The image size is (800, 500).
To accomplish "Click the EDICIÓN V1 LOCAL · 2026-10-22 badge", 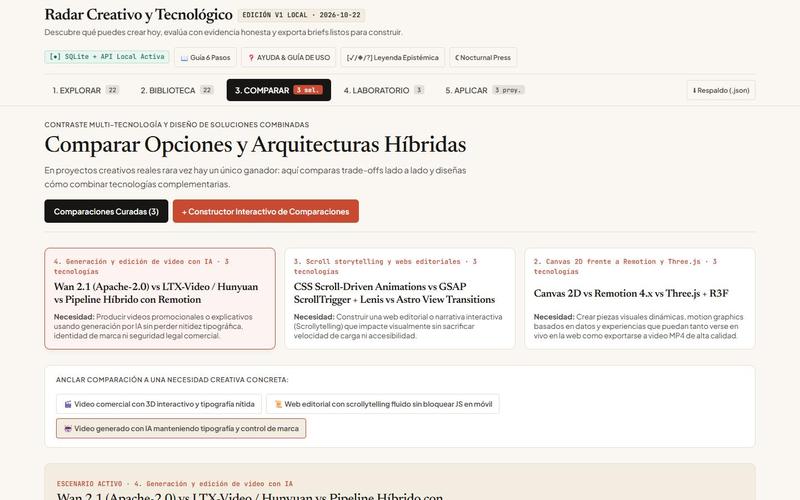I will (301, 15).
